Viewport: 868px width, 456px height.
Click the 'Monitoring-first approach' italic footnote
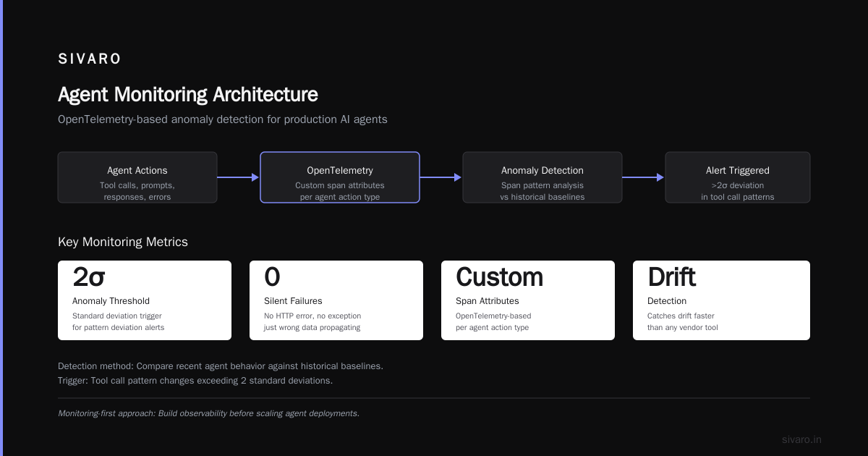coord(208,413)
